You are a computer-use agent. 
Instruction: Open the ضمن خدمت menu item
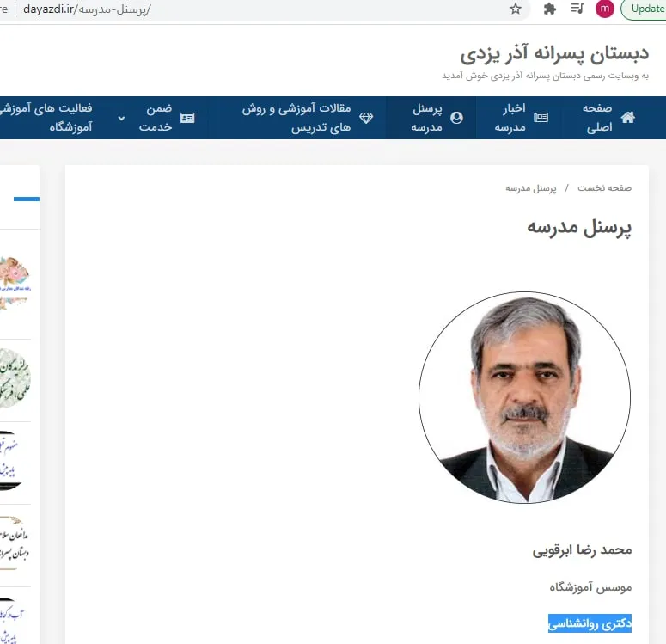(x=156, y=118)
